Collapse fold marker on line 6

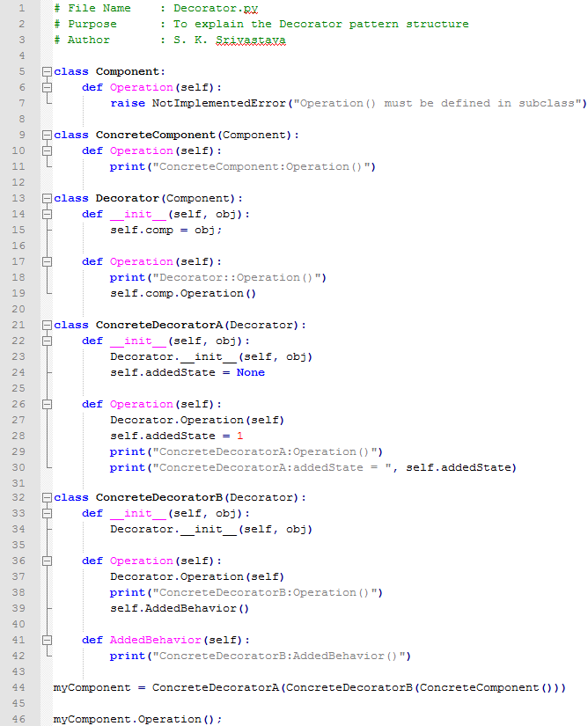tap(47, 87)
